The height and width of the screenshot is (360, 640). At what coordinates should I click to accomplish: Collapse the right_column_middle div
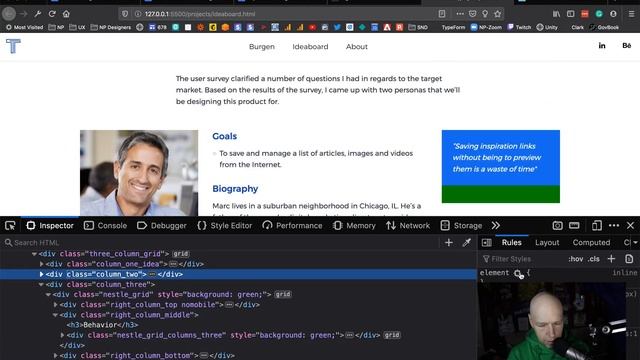55,315
